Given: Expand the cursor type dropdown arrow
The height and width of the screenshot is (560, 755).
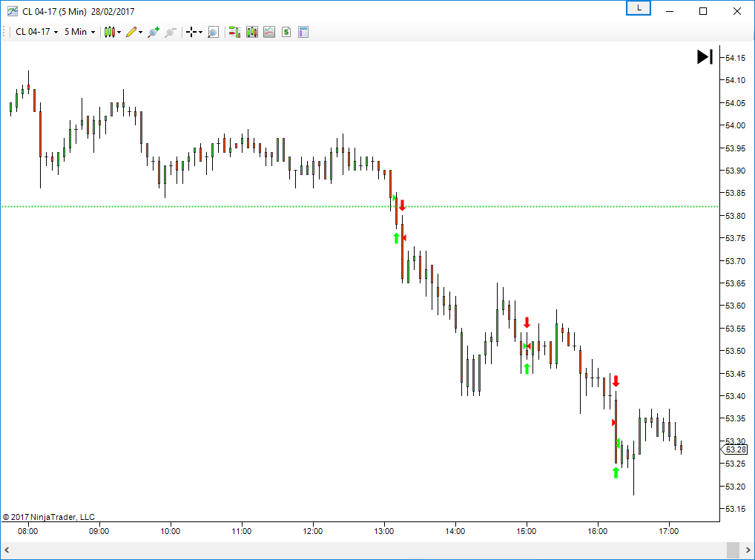Looking at the screenshot, I should [x=200, y=32].
